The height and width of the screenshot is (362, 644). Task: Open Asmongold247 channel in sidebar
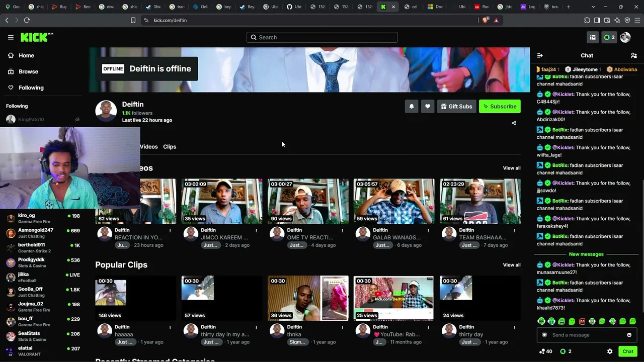42,233
